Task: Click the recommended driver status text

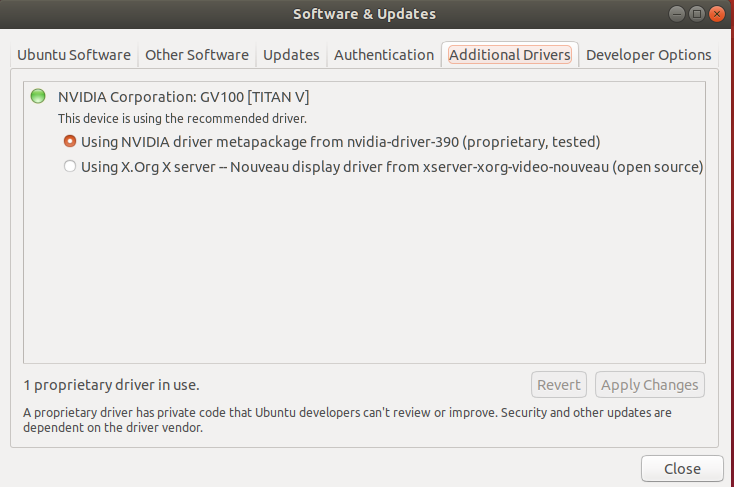Action: point(183,119)
